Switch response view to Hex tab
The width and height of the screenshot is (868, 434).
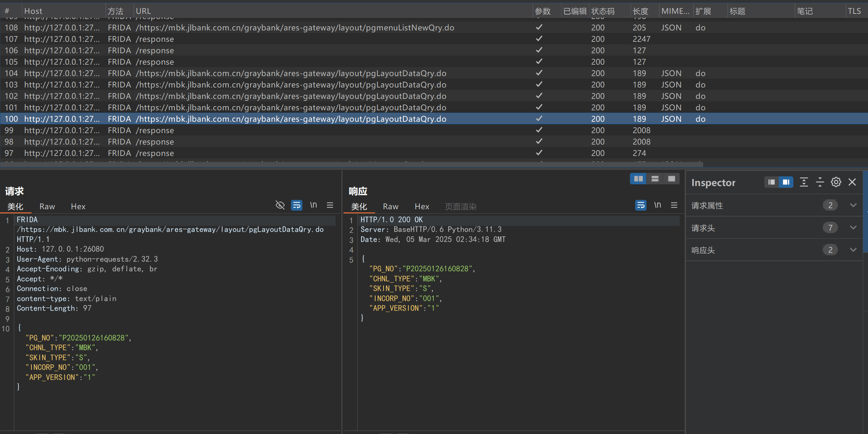tap(422, 207)
